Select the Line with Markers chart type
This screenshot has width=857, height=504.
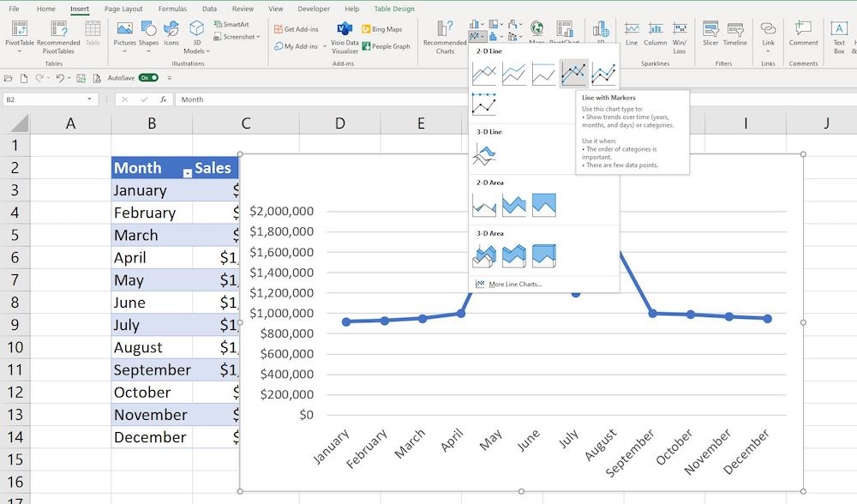point(574,73)
